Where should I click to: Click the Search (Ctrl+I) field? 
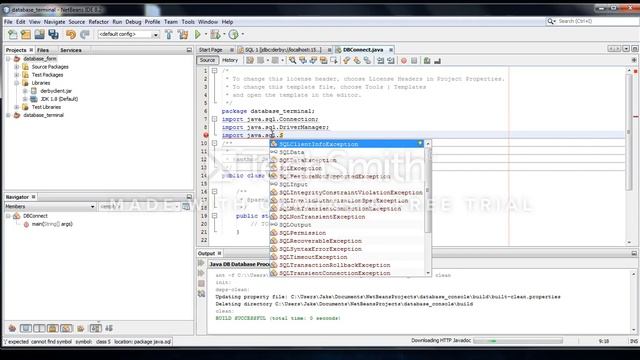(593, 21)
